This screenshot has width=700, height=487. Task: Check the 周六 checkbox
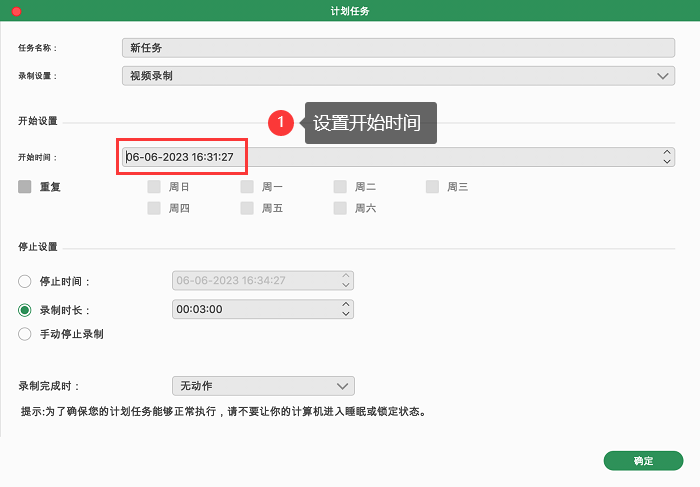340,208
